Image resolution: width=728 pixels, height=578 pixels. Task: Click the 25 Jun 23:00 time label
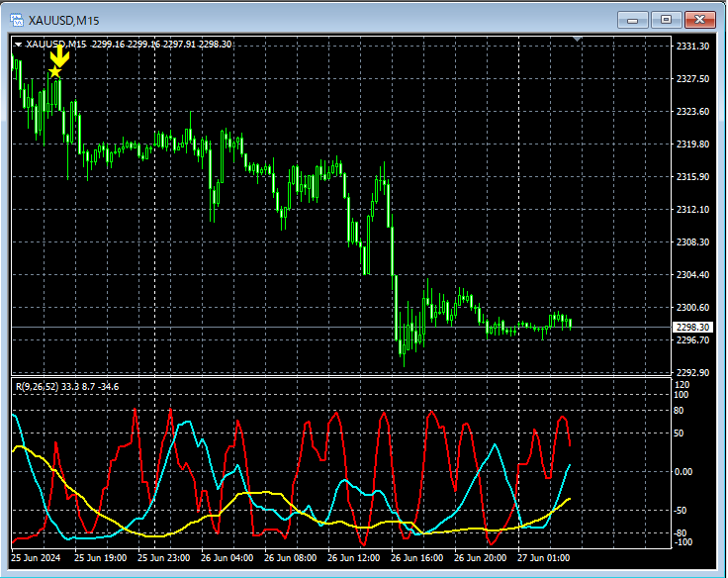pyautogui.click(x=163, y=558)
